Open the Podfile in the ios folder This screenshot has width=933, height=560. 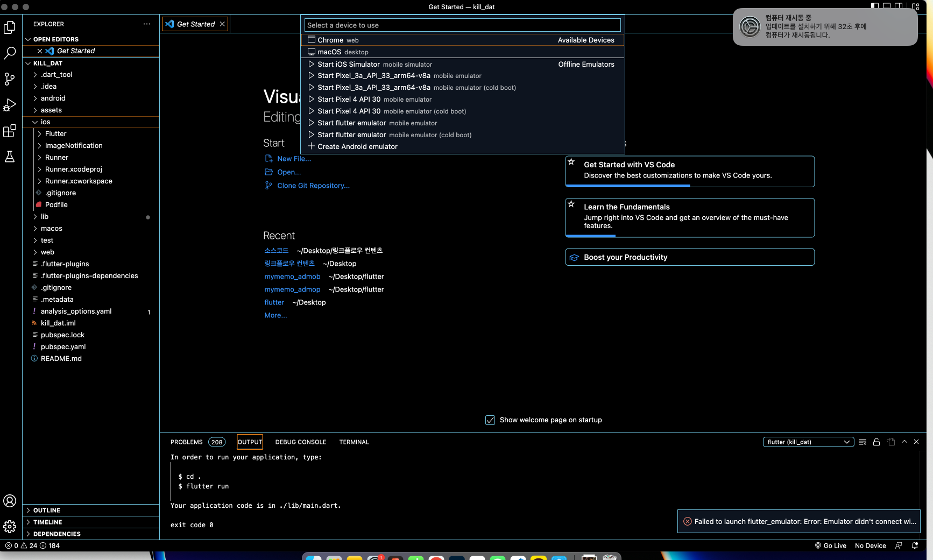coord(91,205)
